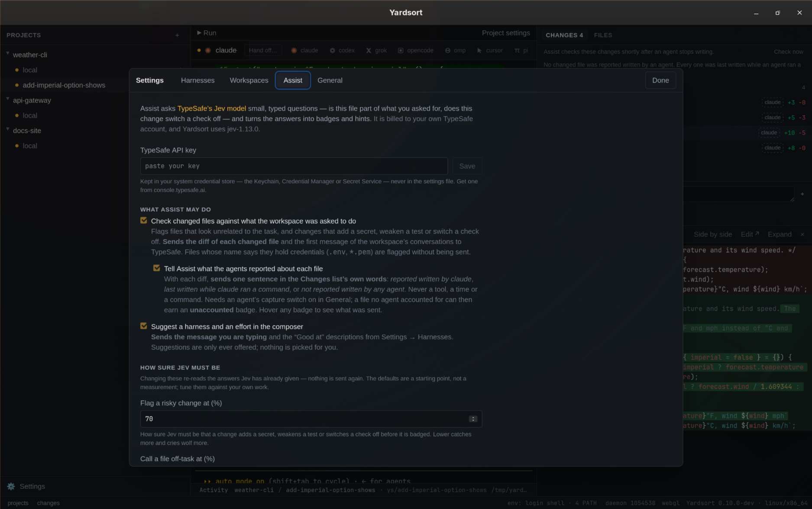Switch diff to Side by side
812x509 pixels.
(x=713, y=234)
